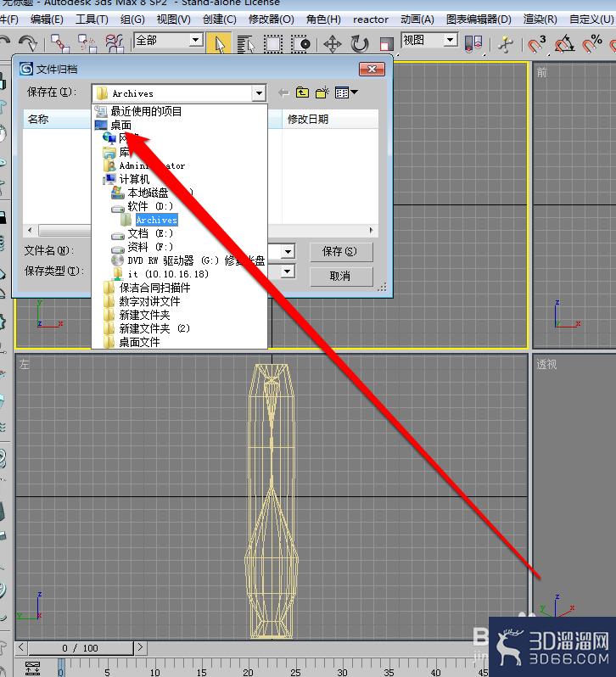Image resolution: width=616 pixels, height=677 pixels.
Task: Click the Redo arrow in toolbar
Action: [x=29, y=42]
